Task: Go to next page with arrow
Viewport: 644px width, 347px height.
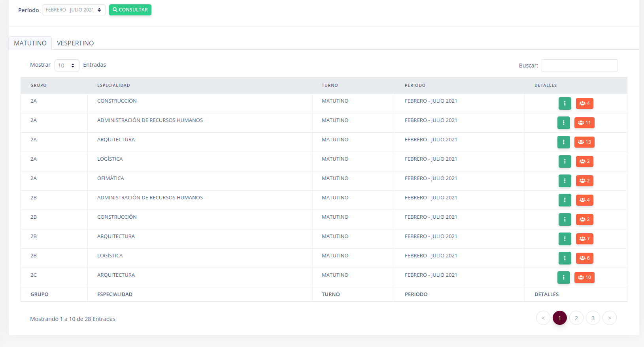Action: point(609,318)
